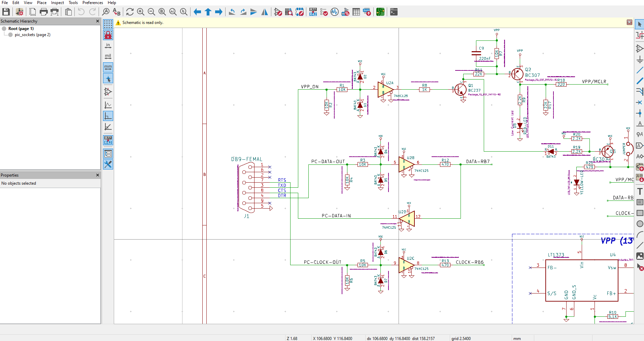Open the Find text icon
Viewport: 644px width, 341px height.
106,12
